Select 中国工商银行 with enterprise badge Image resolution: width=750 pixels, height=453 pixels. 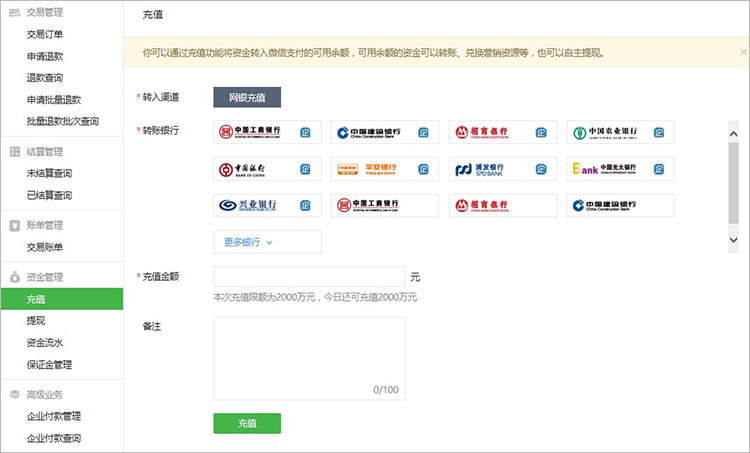tap(267, 132)
